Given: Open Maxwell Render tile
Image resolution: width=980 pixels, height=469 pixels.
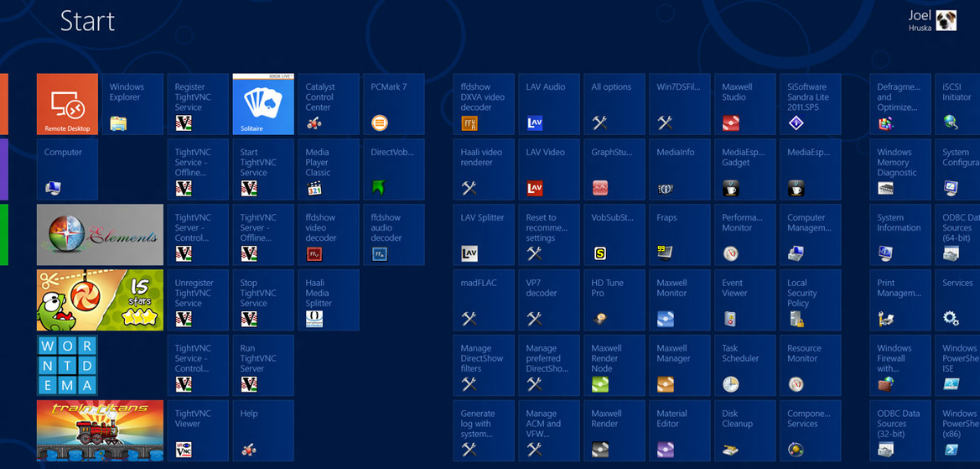Looking at the screenshot, I should [x=614, y=431].
